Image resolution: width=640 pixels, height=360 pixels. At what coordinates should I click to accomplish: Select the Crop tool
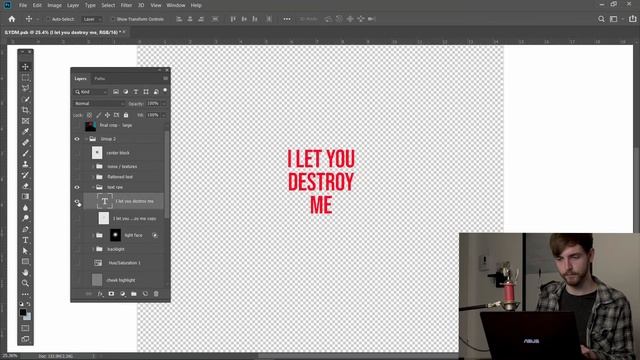(25, 110)
